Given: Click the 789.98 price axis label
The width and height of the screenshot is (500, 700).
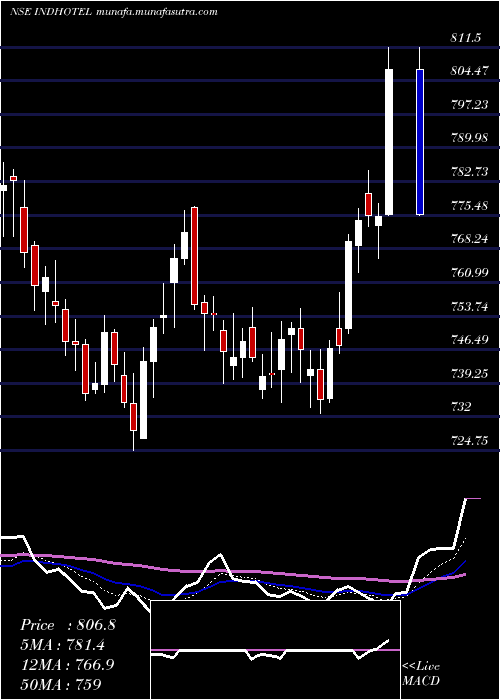Looking at the screenshot, I should pyautogui.click(x=469, y=138).
